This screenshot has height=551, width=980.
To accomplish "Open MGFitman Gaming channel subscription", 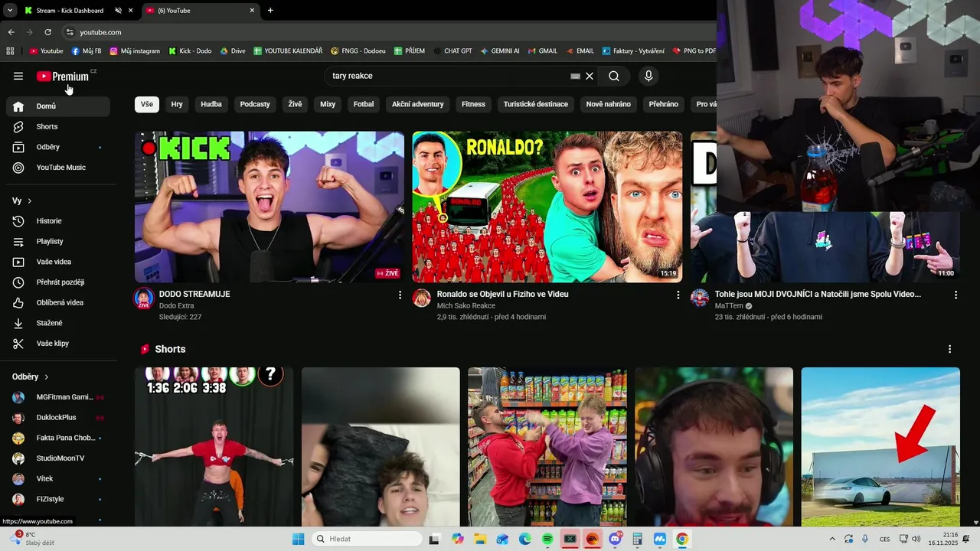I will click(x=58, y=397).
